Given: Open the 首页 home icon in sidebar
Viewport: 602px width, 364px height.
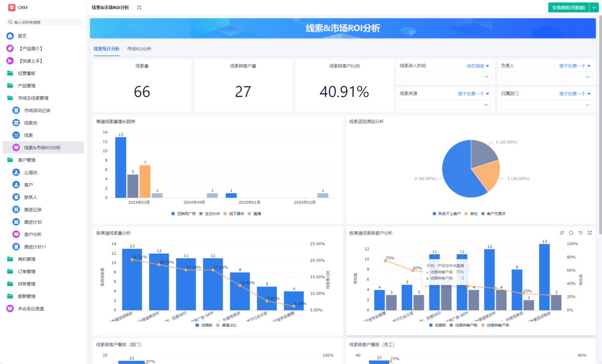Looking at the screenshot, I should coord(10,36).
